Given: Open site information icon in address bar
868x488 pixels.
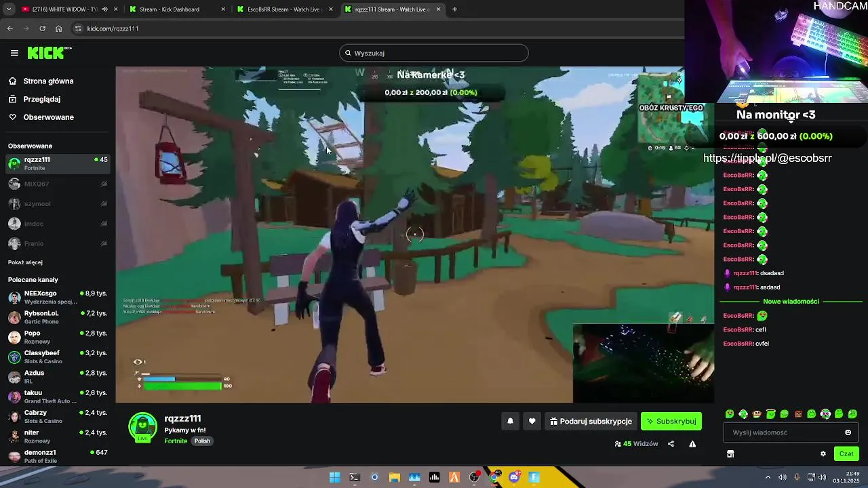Looking at the screenshot, I should (78, 28).
